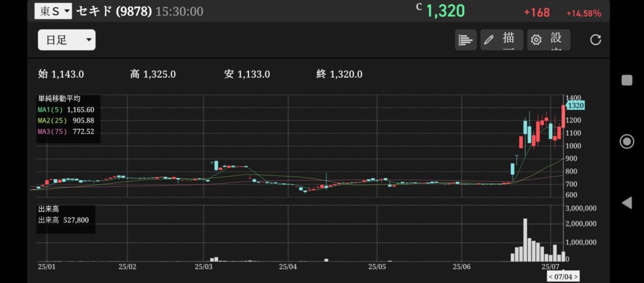Click the 1320 current price tag

575,106
